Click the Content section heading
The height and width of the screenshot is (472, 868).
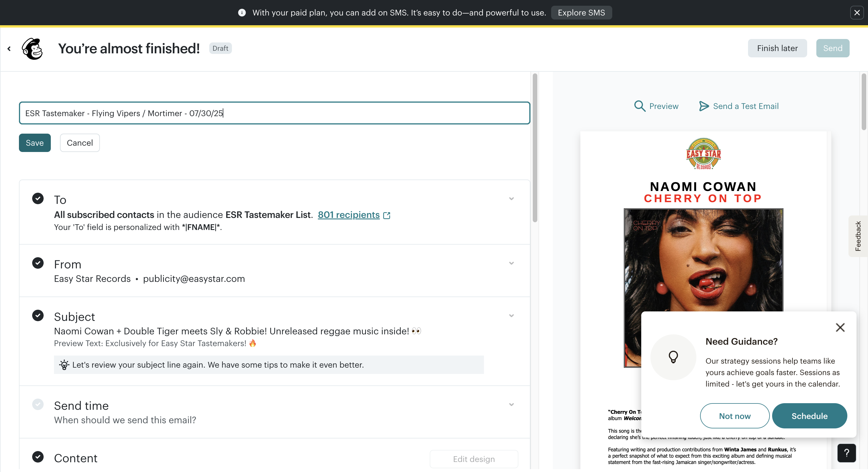click(x=75, y=458)
